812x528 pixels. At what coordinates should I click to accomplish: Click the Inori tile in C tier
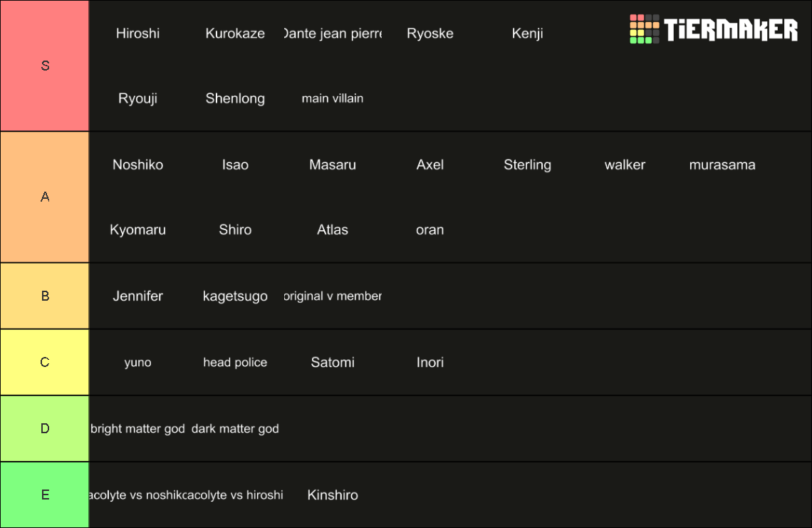point(430,362)
